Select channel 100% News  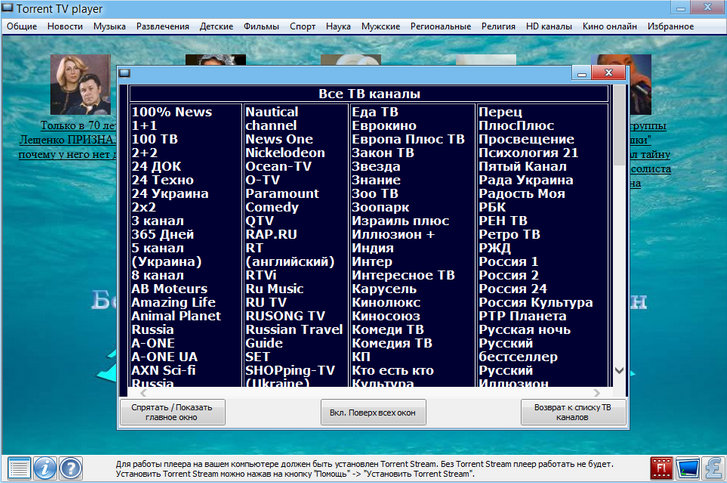[x=172, y=112]
